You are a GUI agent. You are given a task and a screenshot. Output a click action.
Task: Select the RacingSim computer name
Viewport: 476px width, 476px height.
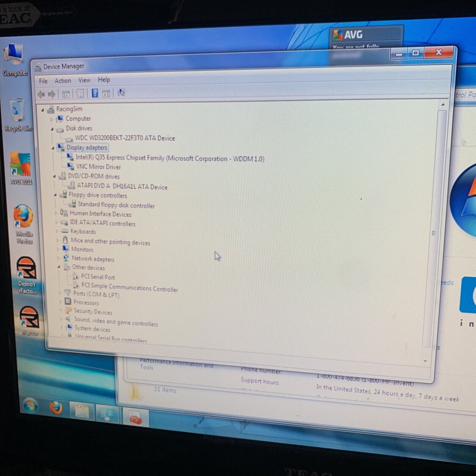[x=69, y=109]
